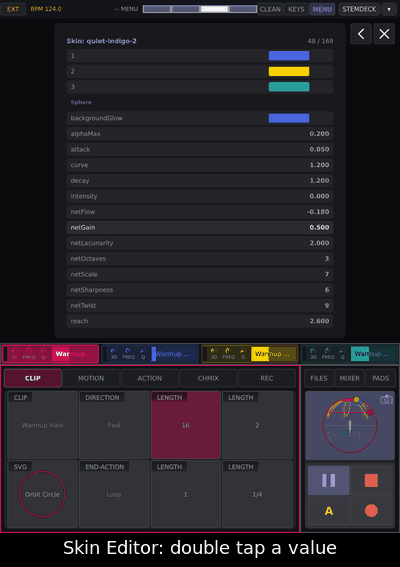Select the LENGTH cell showing 2
Viewport: 400px width, 567px height.
coord(257,425)
